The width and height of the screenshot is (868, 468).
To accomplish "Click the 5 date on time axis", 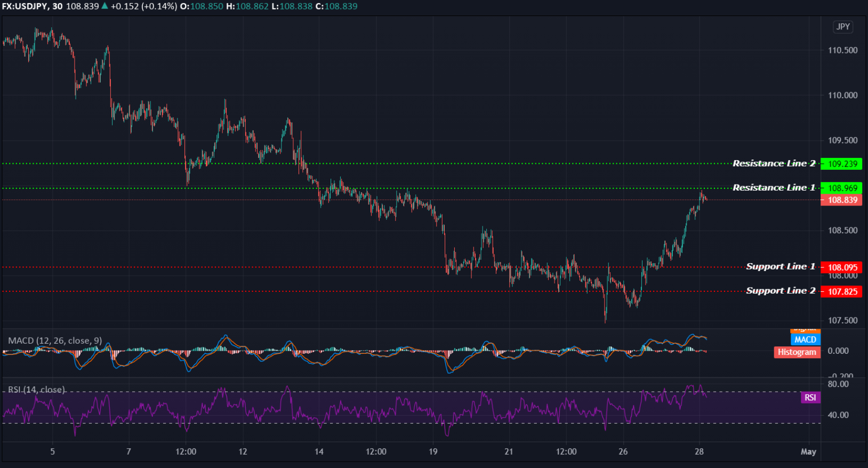I will point(52,451).
